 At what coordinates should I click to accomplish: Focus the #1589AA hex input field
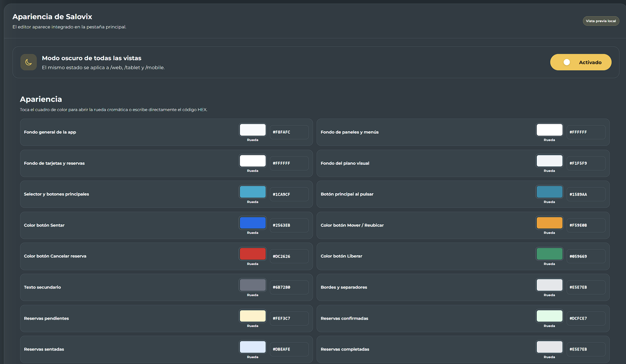[586, 194]
